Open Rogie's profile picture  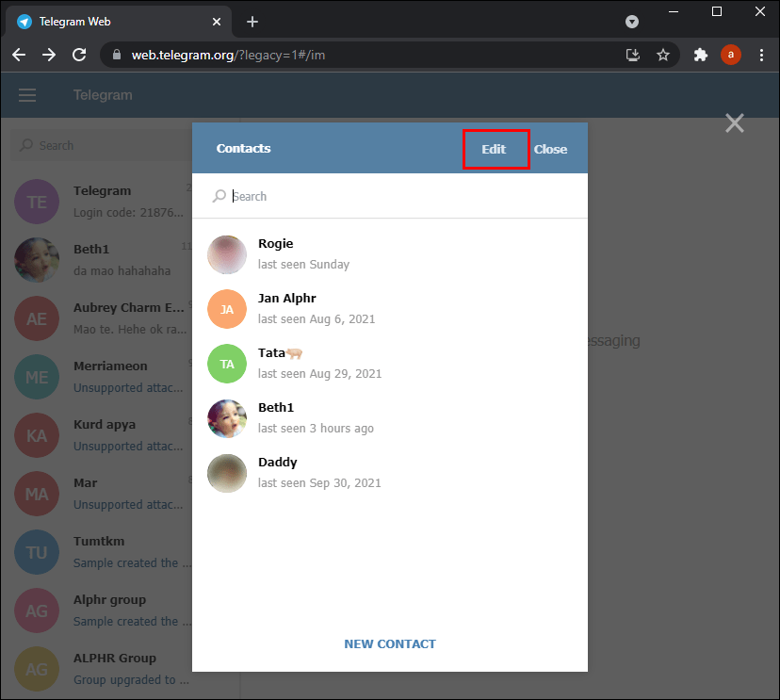226,254
